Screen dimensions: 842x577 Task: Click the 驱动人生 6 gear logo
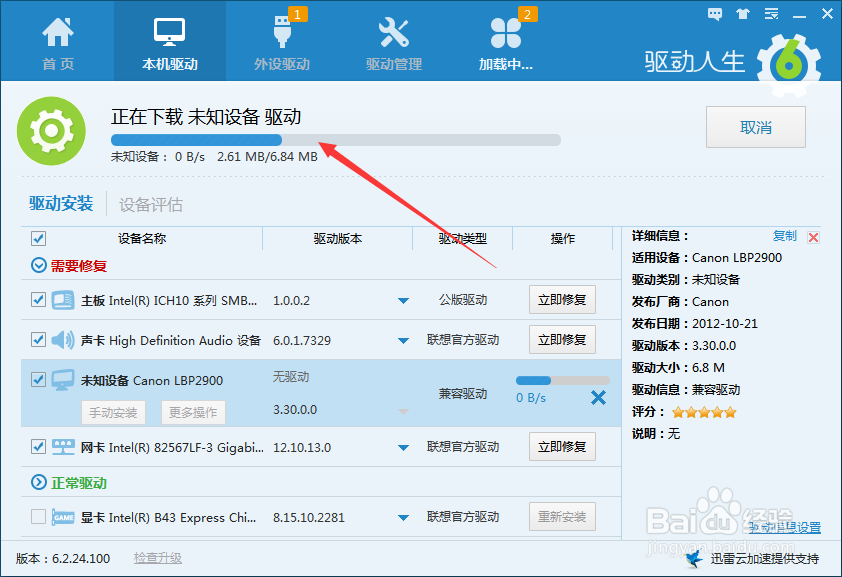click(x=789, y=65)
